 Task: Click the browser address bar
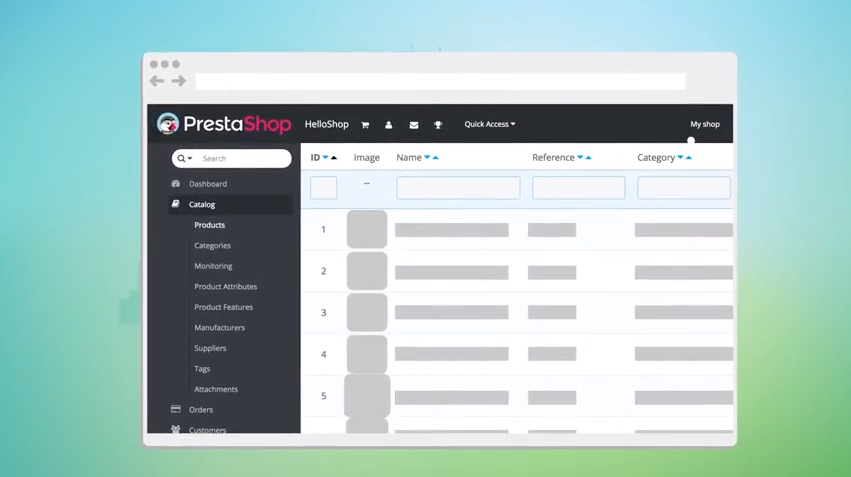pyautogui.click(x=441, y=81)
